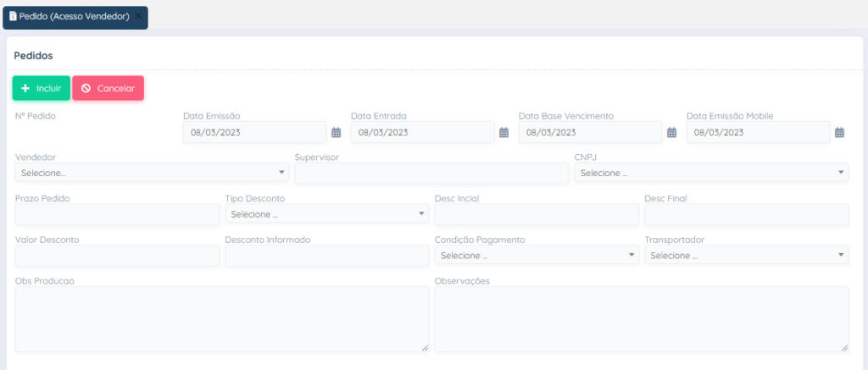Image resolution: width=868 pixels, height=370 pixels.
Task: Focus the Data Emissão date field
Action: (x=255, y=132)
